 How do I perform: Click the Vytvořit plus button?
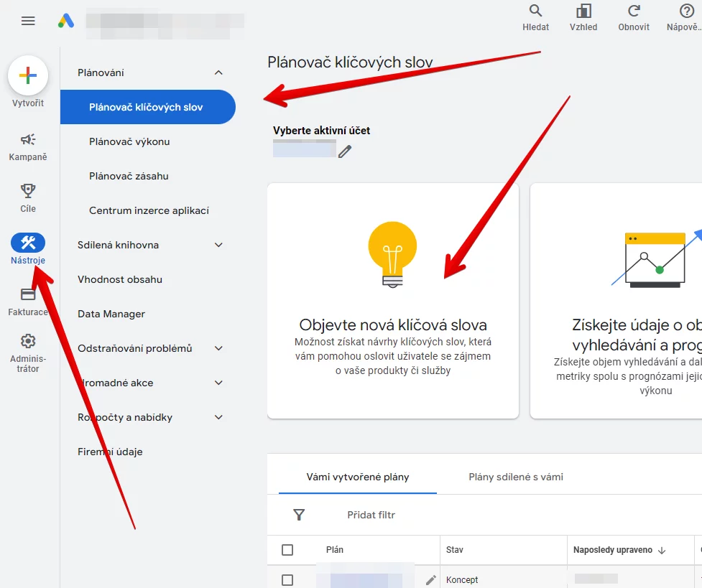point(28,75)
